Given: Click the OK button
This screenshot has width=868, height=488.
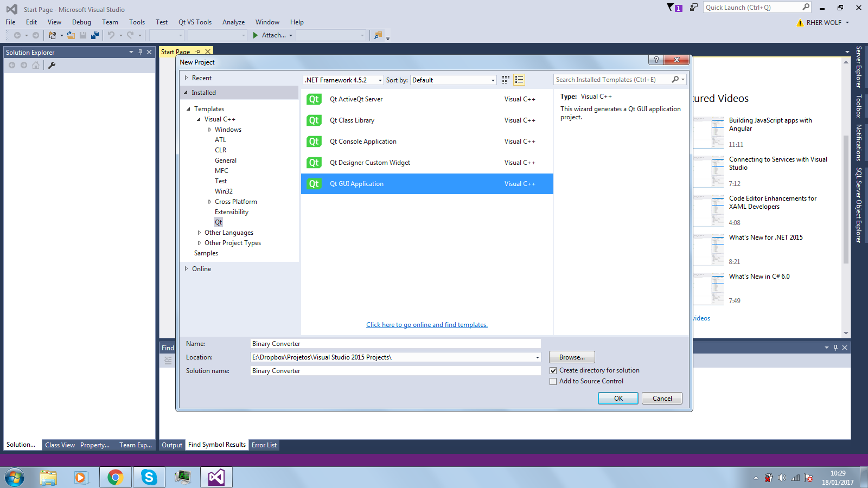Looking at the screenshot, I should 618,399.
